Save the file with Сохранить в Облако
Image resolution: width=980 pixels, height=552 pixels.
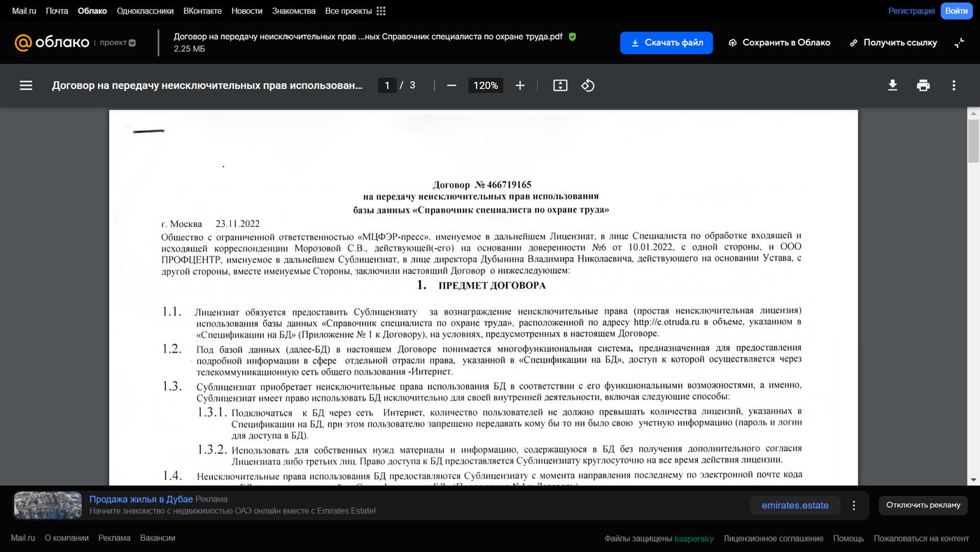(779, 43)
